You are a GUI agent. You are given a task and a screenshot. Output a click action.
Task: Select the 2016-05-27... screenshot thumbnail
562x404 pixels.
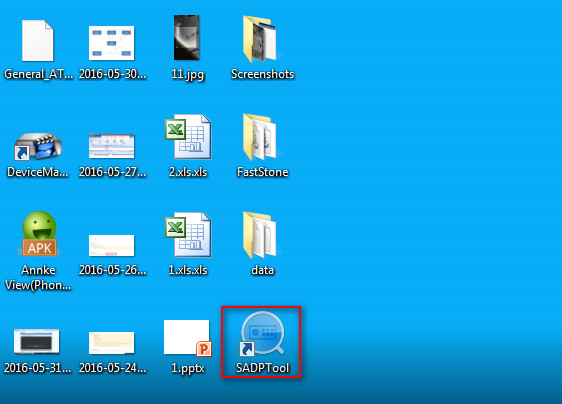111,146
